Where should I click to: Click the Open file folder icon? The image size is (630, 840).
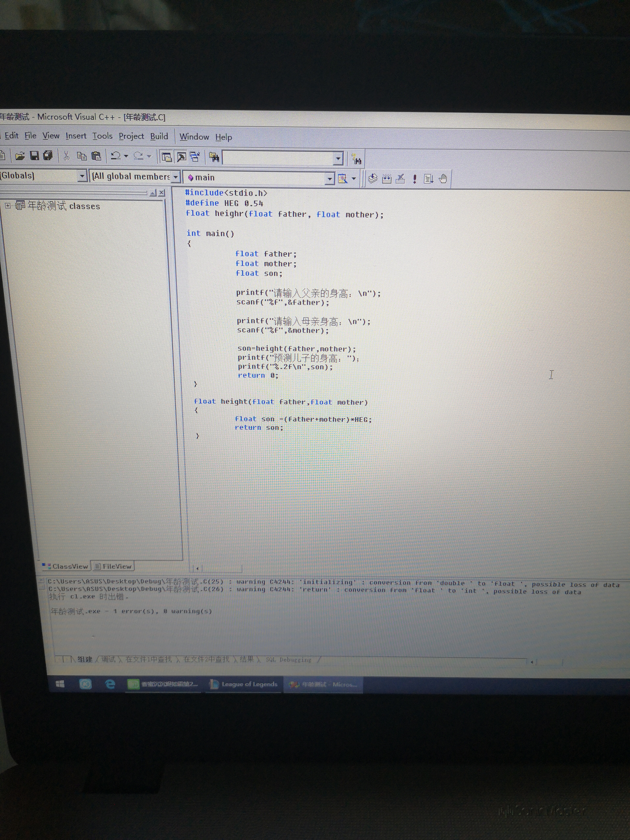coord(20,156)
